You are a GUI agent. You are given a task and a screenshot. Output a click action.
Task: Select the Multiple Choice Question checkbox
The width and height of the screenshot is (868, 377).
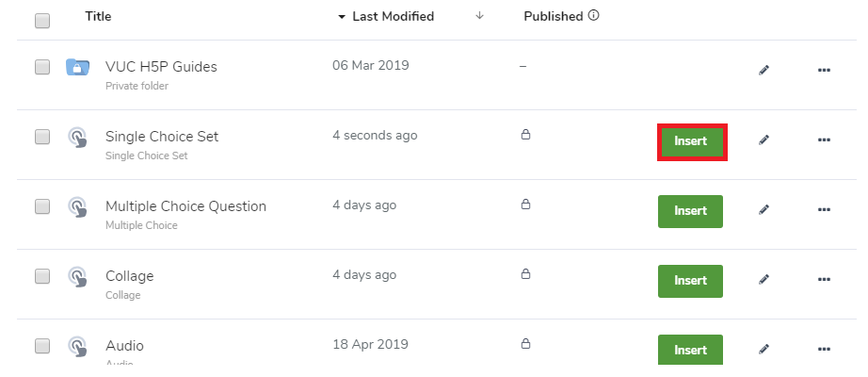(x=42, y=206)
